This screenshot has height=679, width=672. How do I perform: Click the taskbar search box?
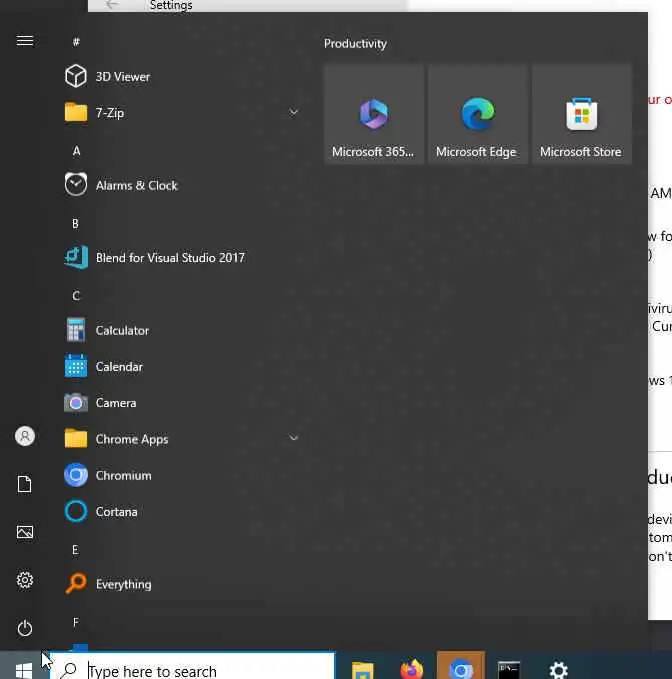coord(193,667)
